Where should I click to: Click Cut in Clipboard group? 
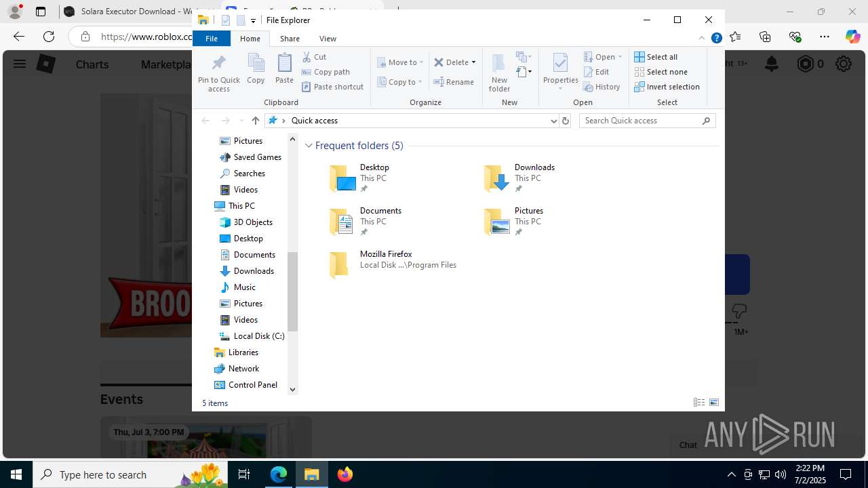point(314,57)
